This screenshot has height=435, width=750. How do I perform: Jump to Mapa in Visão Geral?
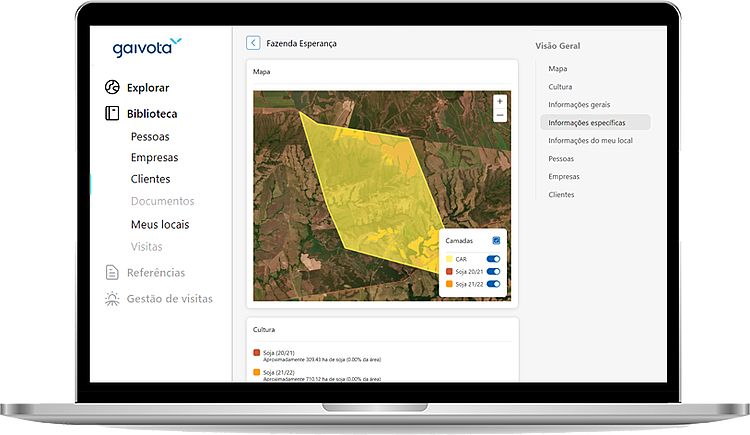point(558,68)
